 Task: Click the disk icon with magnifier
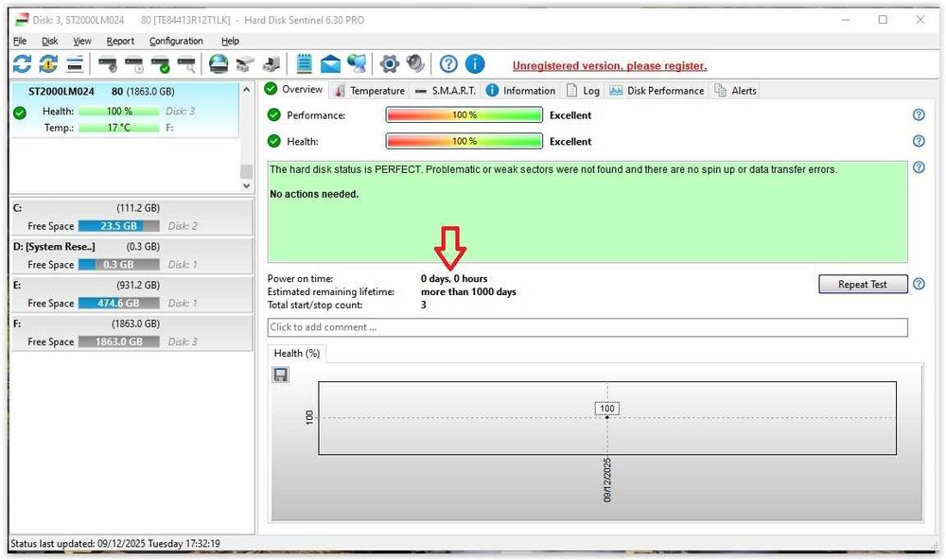(187, 63)
